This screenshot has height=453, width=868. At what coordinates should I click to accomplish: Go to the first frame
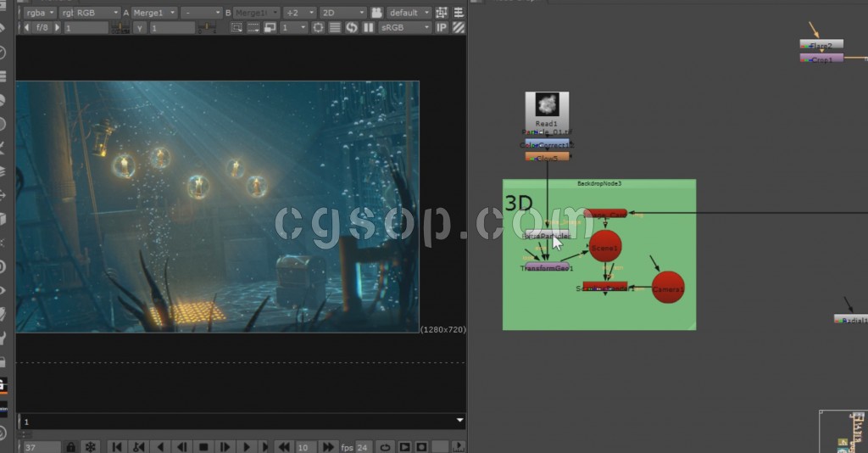tap(116, 447)
